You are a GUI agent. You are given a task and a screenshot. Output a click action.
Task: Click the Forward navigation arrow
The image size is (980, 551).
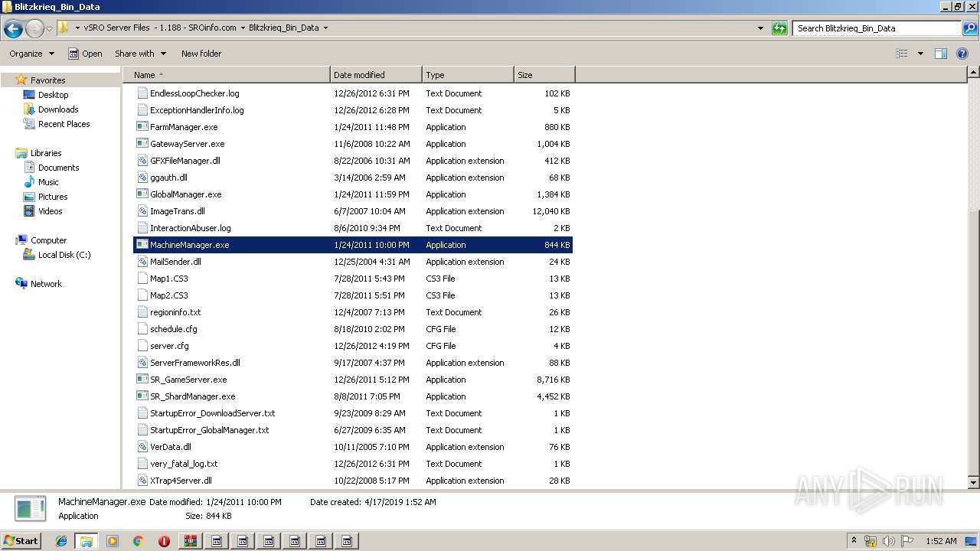pos(34,29)
